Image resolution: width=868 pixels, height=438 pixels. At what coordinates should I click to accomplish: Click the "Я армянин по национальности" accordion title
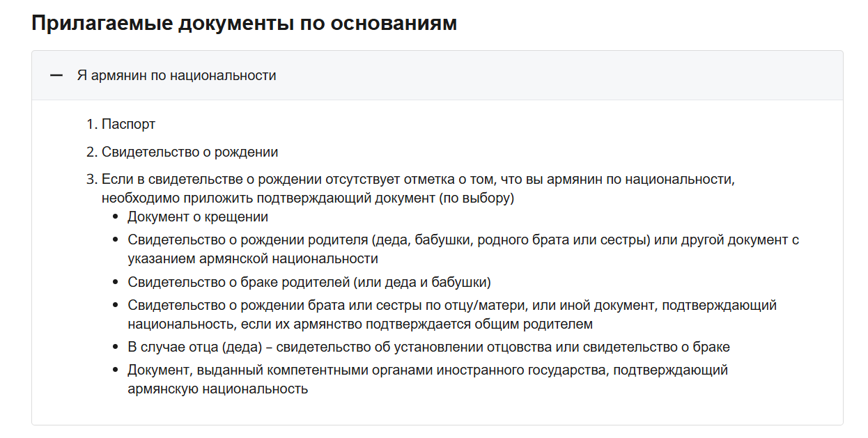[x=176, y=75]
